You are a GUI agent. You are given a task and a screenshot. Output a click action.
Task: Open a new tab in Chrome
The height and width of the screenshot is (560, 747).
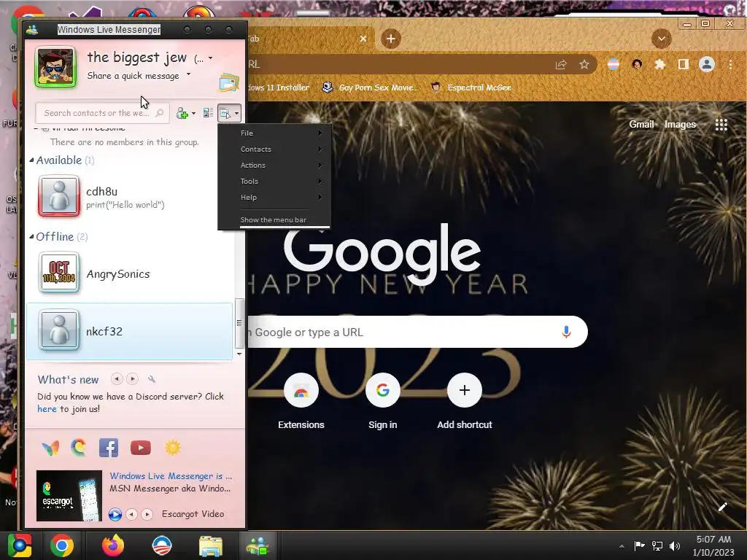[391, 39]
